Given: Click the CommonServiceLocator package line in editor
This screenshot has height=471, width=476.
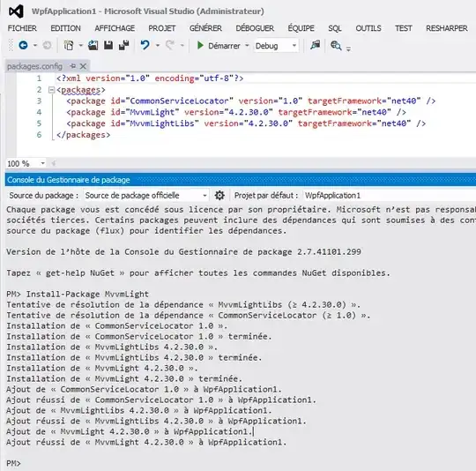Looking at the screenshot, I should [250, 101].
